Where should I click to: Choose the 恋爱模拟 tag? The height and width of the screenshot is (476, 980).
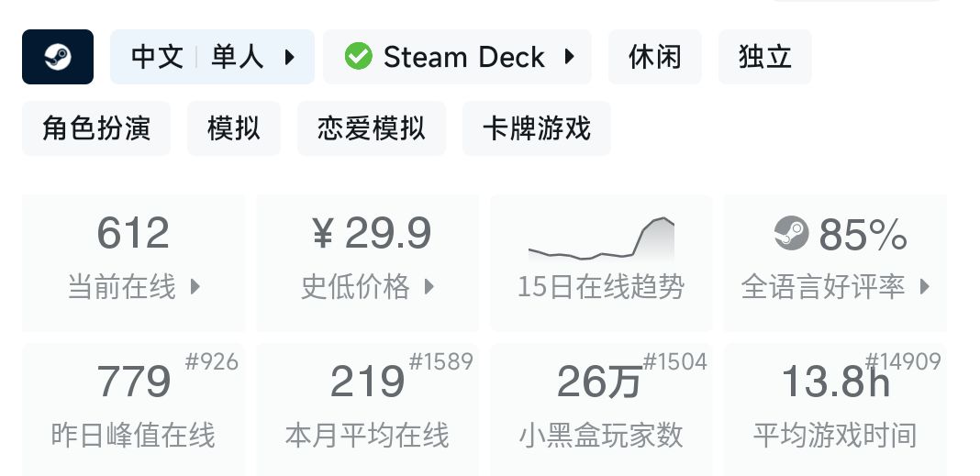click(372, 128)
